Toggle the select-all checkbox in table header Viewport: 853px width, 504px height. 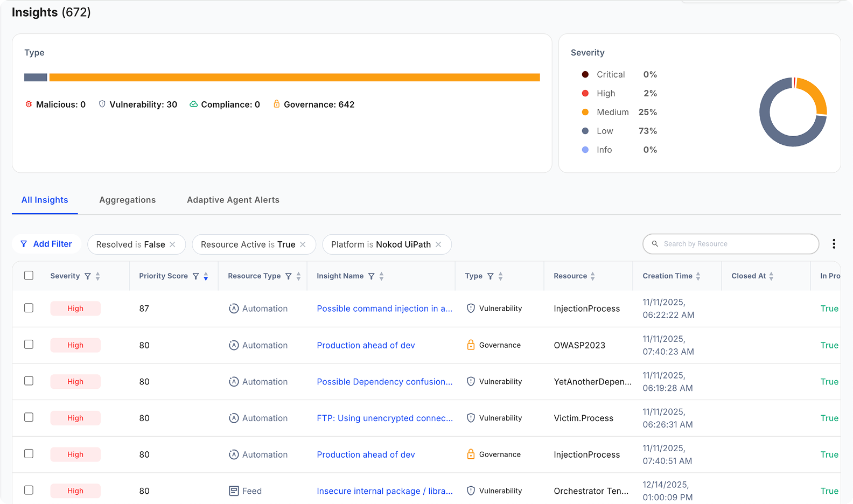coord(29,276)
